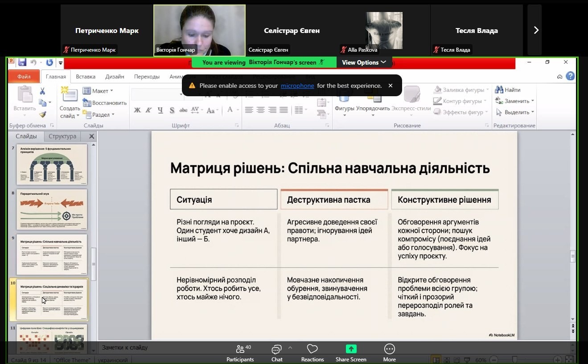The width and height of the screenshot is (588, 364).
Task: Open the Макет layout dropdown
Action: click(98, 91)
